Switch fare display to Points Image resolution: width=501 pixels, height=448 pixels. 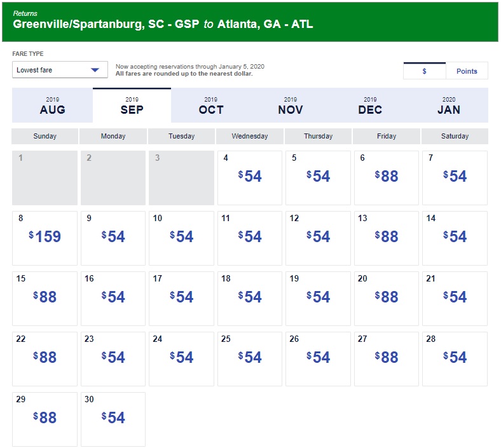tap(467, 71)
